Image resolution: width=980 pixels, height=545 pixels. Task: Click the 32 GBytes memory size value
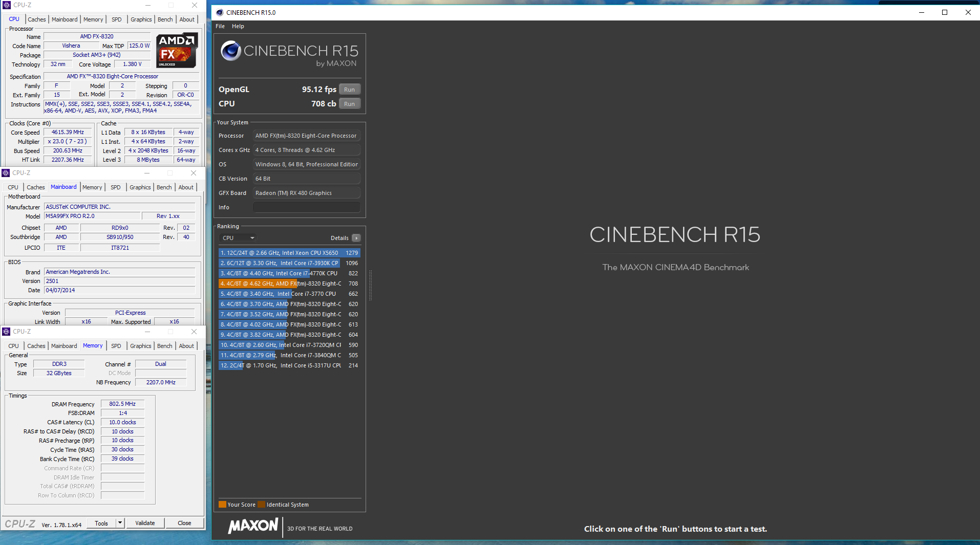pos(59,373)
